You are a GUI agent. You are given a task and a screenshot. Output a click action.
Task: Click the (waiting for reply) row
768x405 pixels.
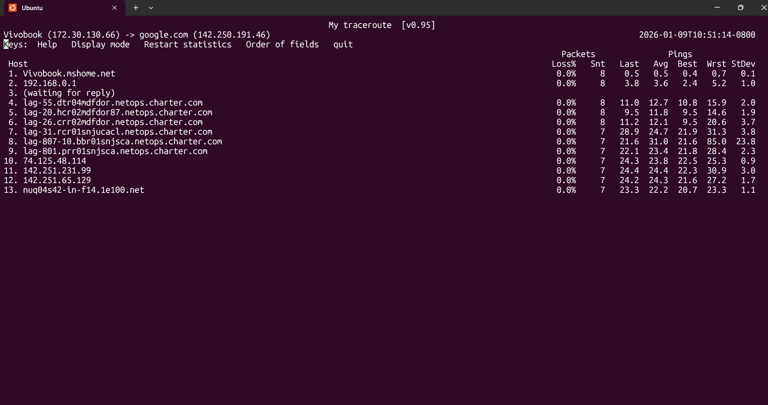click(x=69, y=93)
